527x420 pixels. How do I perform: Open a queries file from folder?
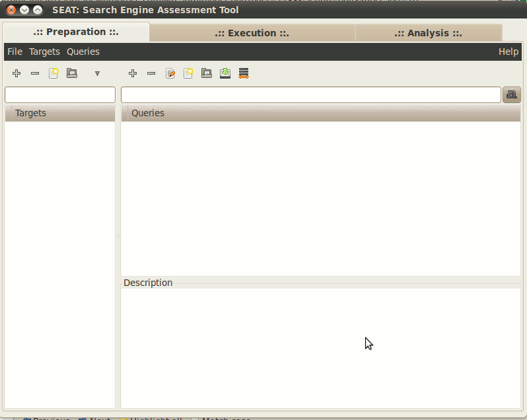click(207, 73)
